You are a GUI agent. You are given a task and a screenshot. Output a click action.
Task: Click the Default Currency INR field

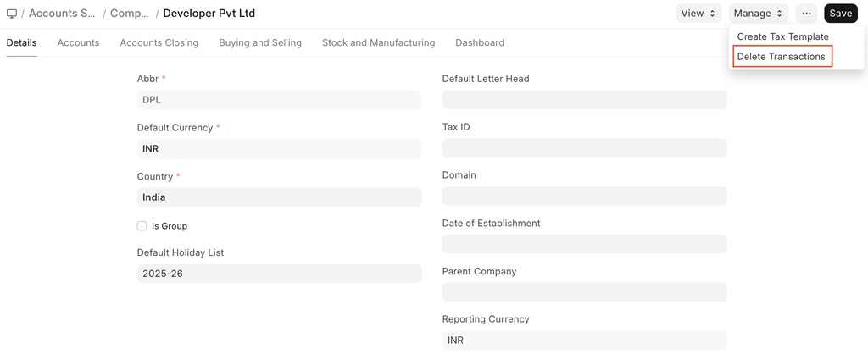point(279,149)
